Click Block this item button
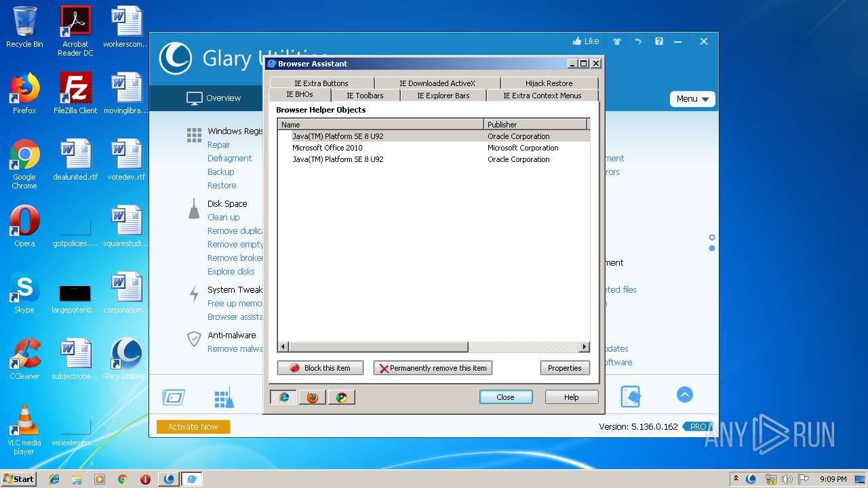The width and height of the screenshot is (868, 488). 320,368
